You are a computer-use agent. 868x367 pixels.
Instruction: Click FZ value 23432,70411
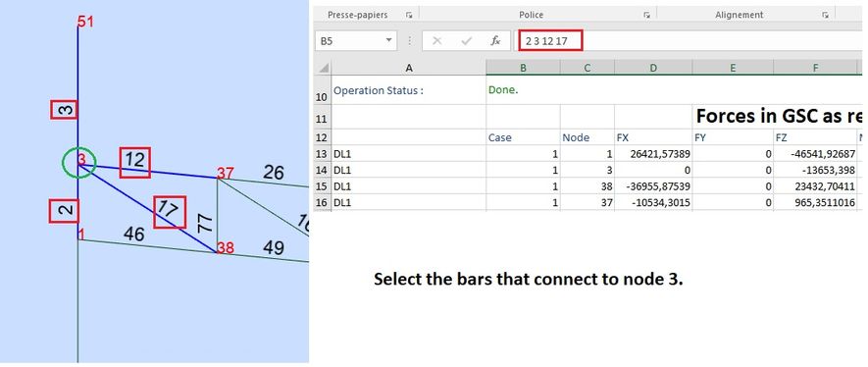[x=815, y=186]
